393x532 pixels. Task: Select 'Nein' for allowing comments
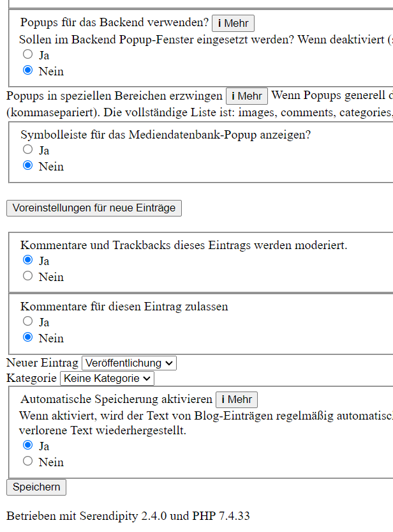coord(28,338)
